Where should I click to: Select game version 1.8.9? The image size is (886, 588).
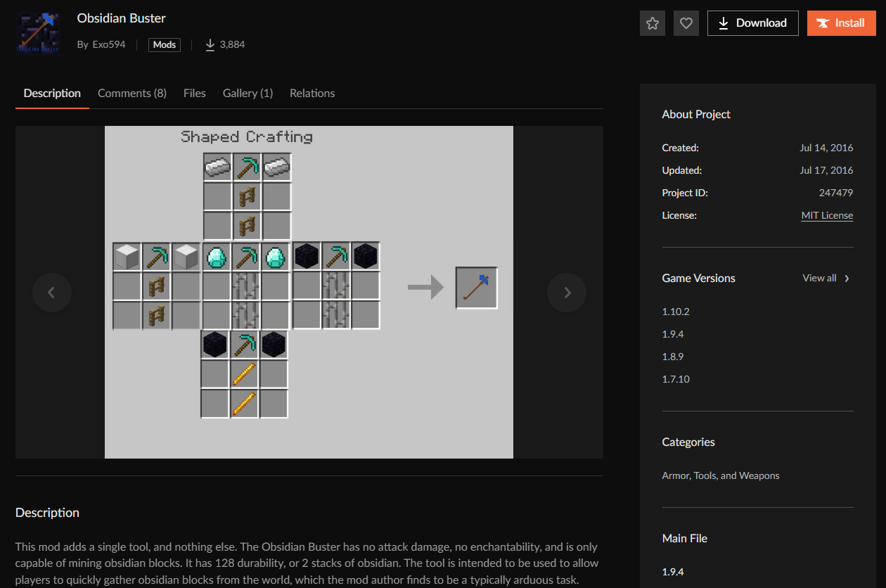tap(673, 357)
